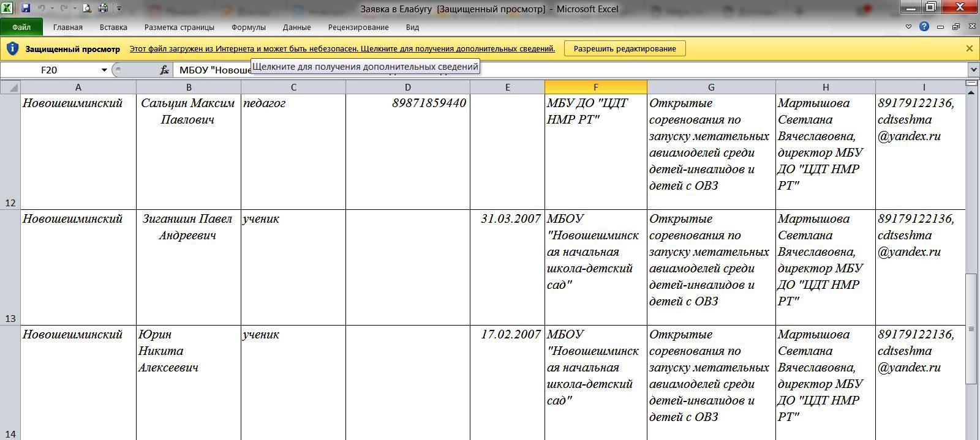The width and height of the screenshot is (980, 440).
Task: Dismiss the yellow Protected View message bar
Action: click(969, 48)
